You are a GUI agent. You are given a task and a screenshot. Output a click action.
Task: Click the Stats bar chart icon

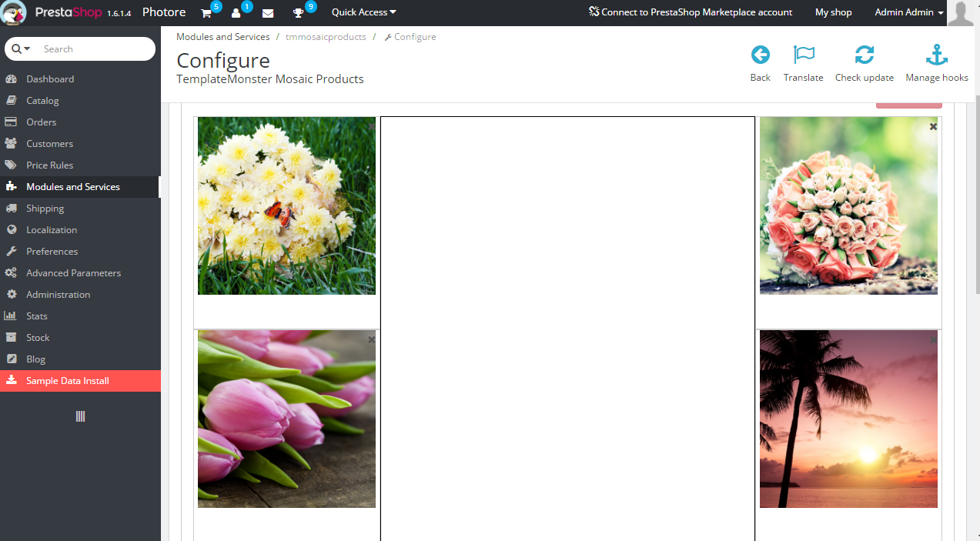pos(12,316)
